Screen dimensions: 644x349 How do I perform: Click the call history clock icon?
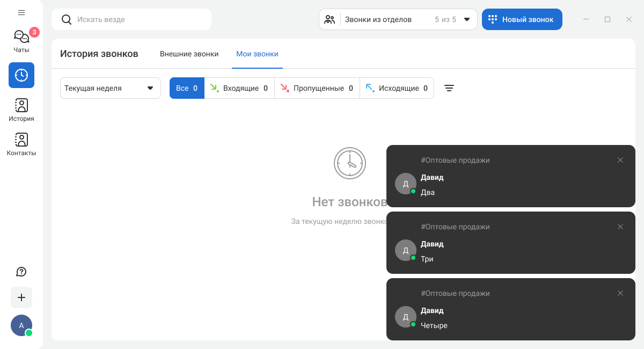click(21, 75)
